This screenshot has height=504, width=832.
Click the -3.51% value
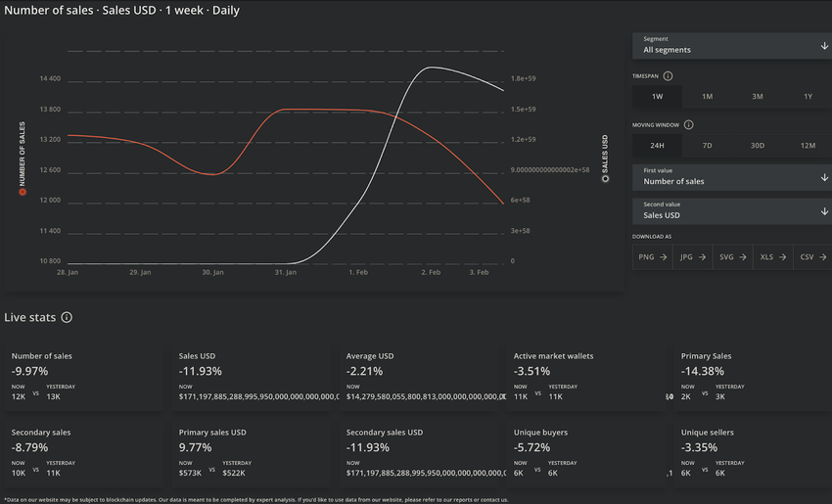[x=532, y=371]
